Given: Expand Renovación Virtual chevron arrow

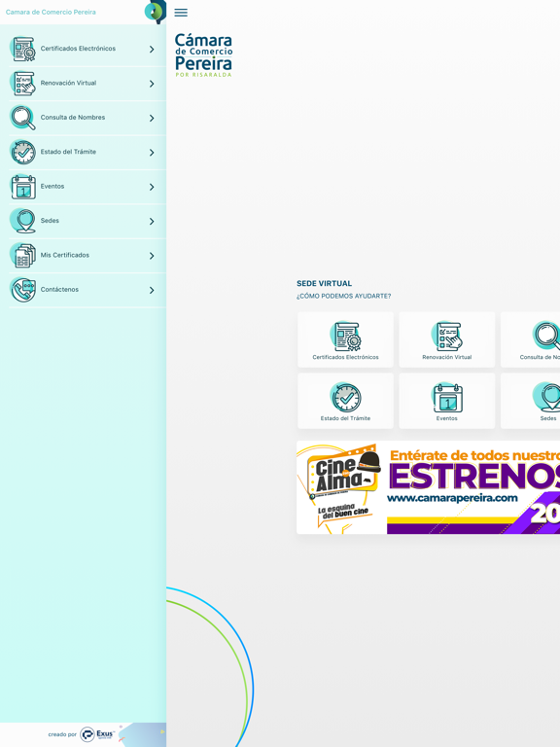Looking at the screenshot, I should pyautogui.click(x=152, y=84).
